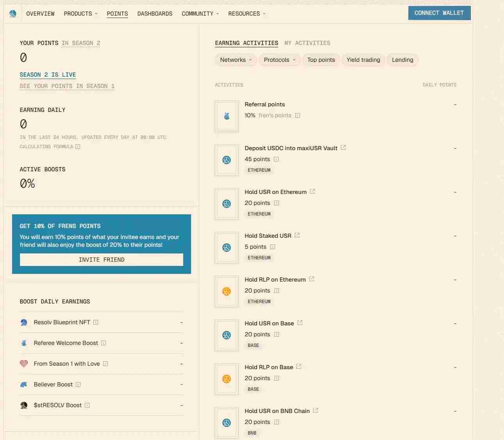
Task: Expand the Community menu
Action: [200, 14]
